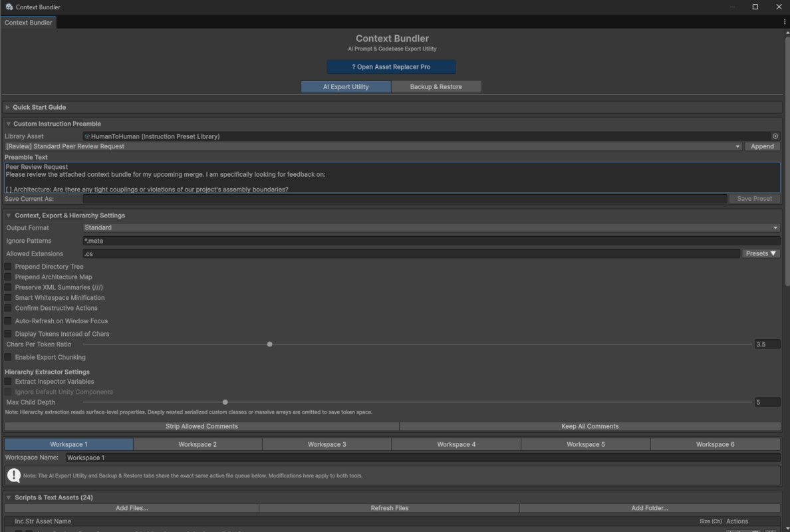Enable Smart Whitespace Minification
This screenshot has height=532, width=790.
[x=8, y=298]
